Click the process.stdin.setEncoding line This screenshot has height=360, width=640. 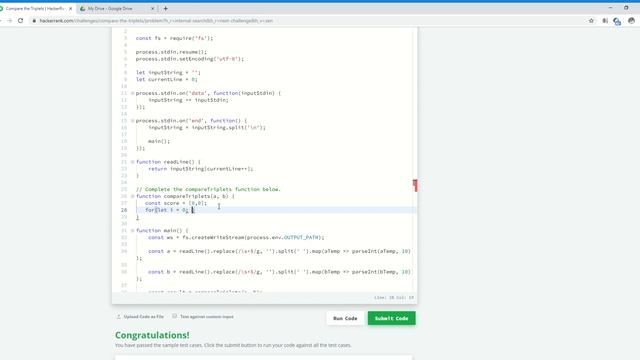click(189, 59)
